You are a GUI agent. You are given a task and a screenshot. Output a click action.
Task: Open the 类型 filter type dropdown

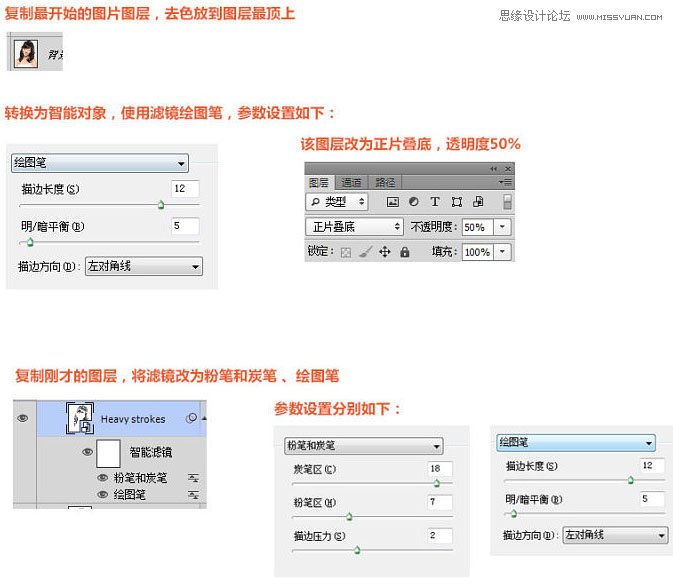click(x=337, y=202)
